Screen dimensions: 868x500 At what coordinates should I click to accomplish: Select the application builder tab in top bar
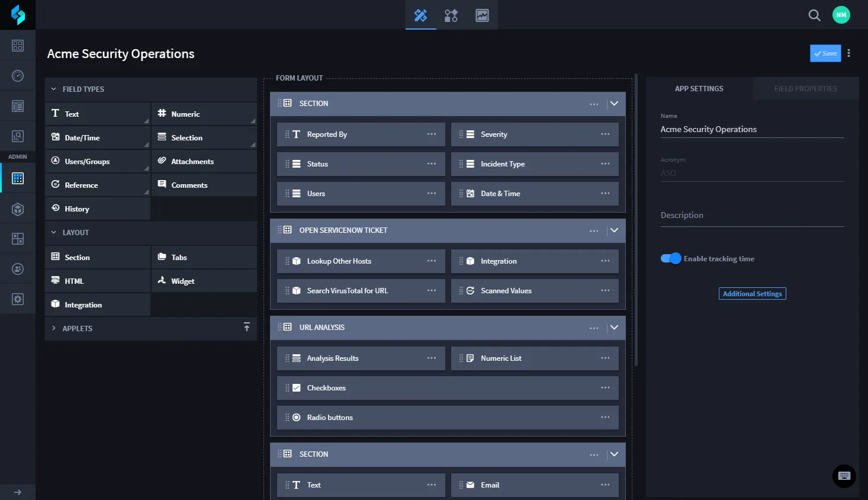[x=420, y=15]
